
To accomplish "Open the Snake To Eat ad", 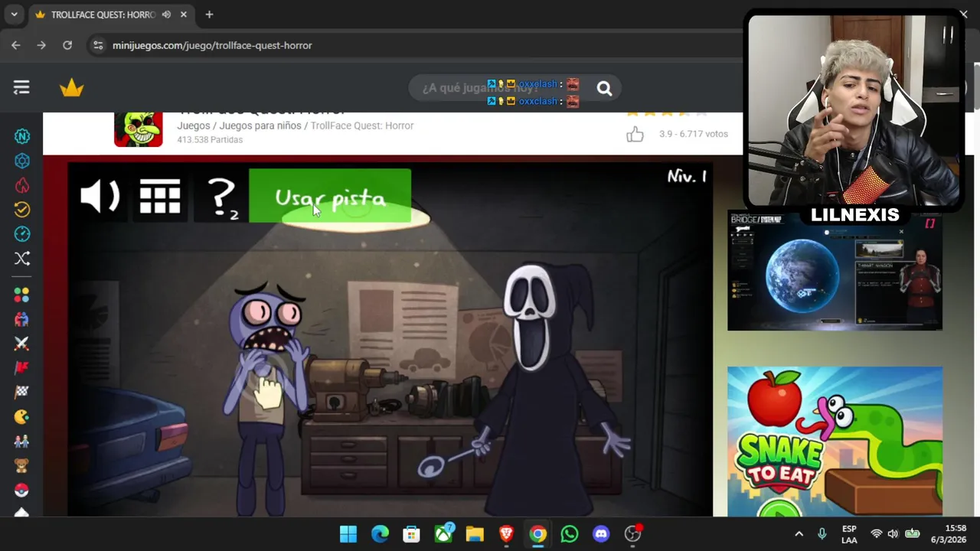I will click(x=835, y=442).
